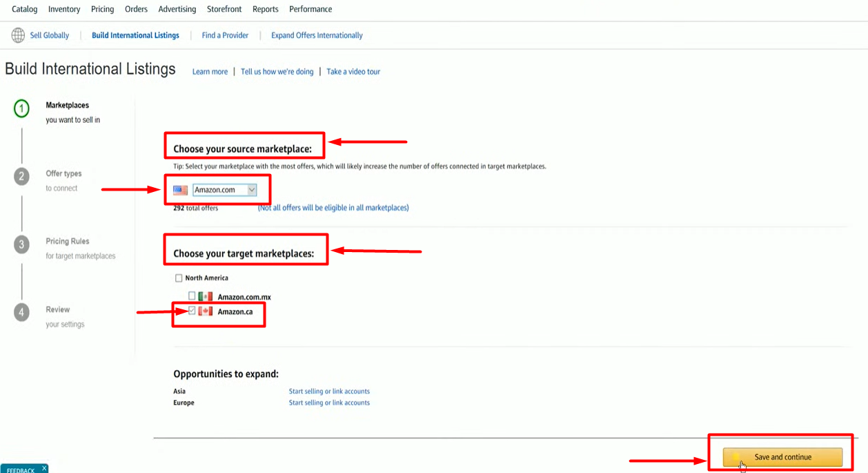Click Europe Start selling or link accounts
Screen dimensions: 868x473
point(329,403)
